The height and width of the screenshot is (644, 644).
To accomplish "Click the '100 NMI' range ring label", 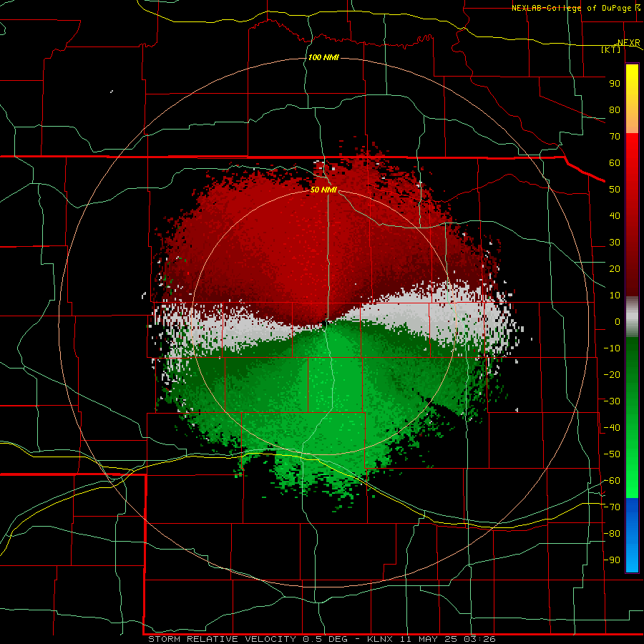I will click(x=323, y=57).
